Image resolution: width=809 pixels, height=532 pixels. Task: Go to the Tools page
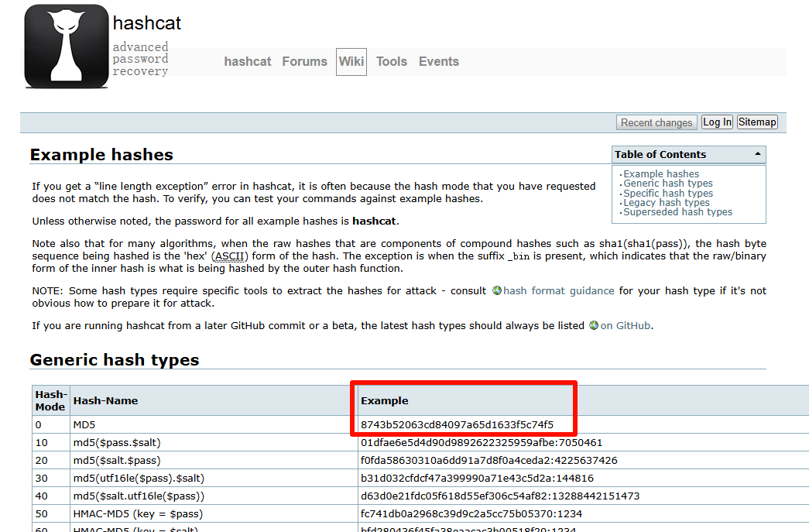pyautogui.click(x=392, y=62)
